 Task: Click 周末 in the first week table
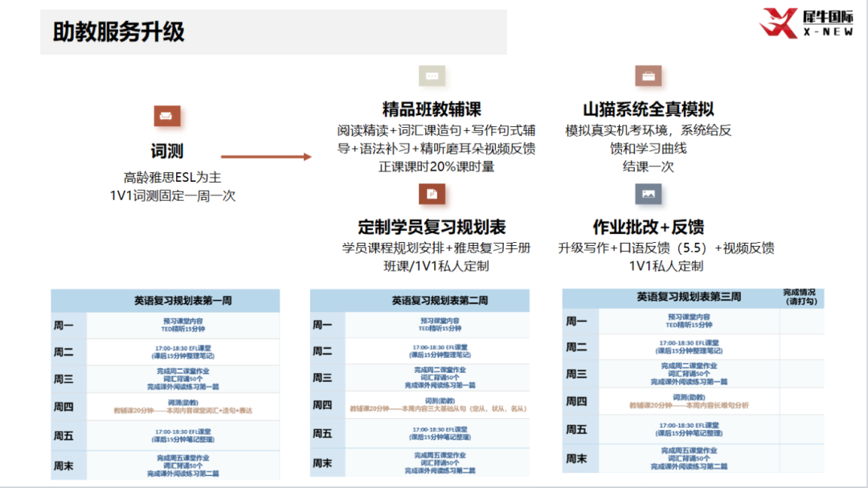point(63,465)
